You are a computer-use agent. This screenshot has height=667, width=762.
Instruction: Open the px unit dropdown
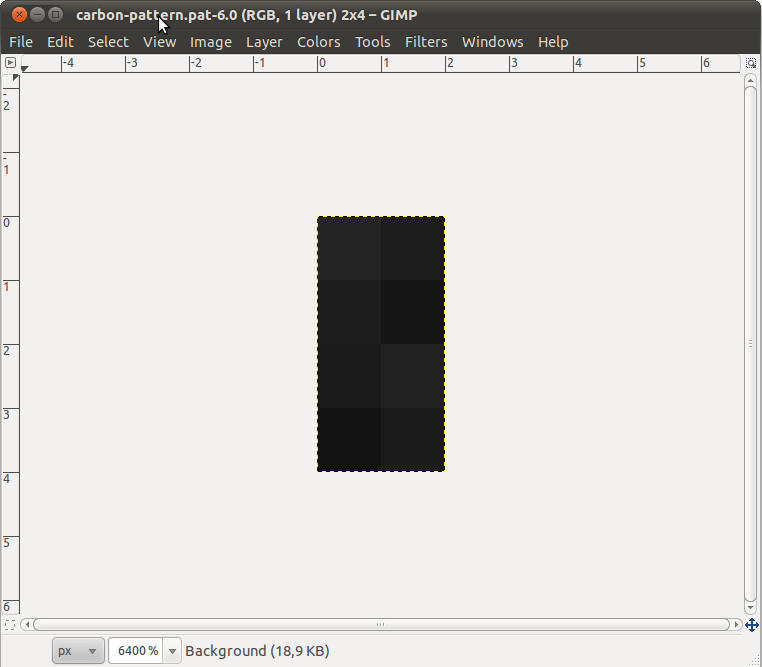(78, 650)
